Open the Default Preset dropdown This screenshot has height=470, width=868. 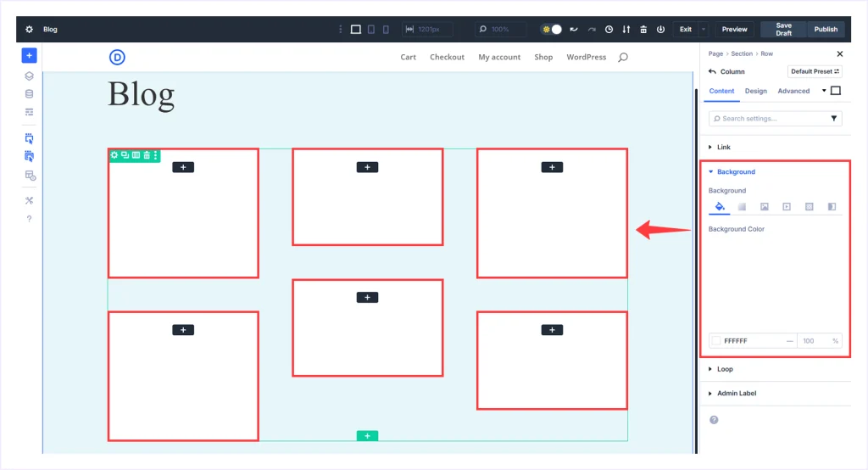tap(815, 72)
